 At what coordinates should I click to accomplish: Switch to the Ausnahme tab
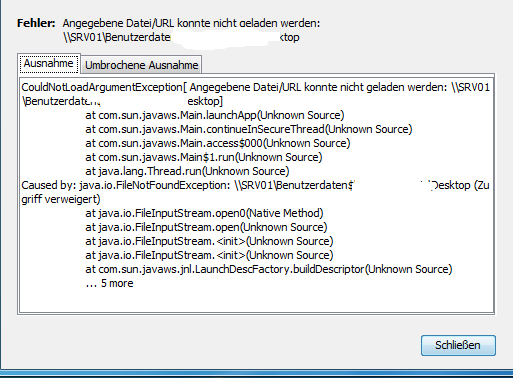(x=49, y=63)
